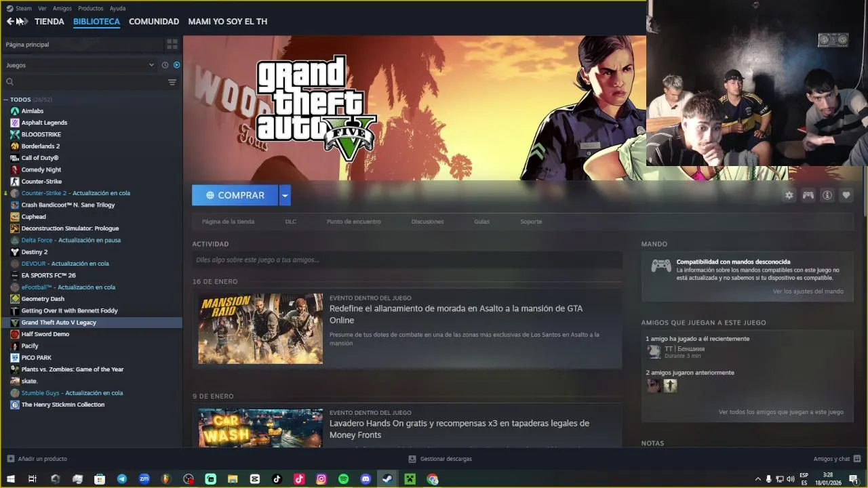Click Ver todos los amigos que juegan link
The width and height of the screenshot is (868, 488).
[781, 412]
